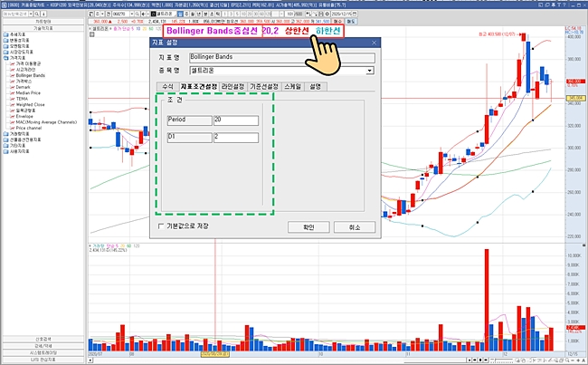Toggle the 기본값으로 저장 checkbox
The height and width of the screenshot is (365, 588).
point(161,226)
